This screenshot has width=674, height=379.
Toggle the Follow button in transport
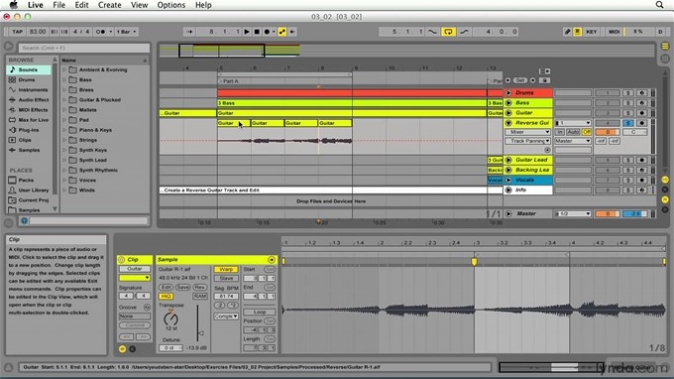pos(189,32)
